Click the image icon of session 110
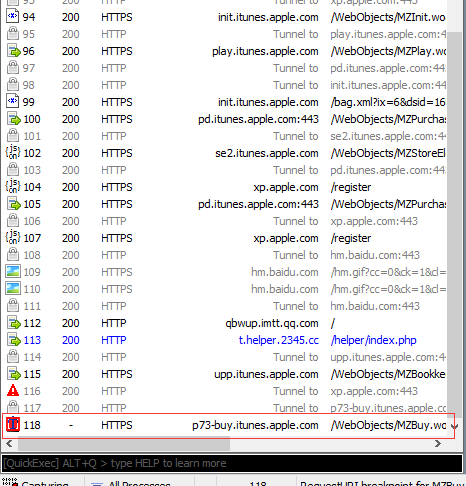The width and height of the screenshot is (466, 486). pyautogui.click(x=13, y=289)
